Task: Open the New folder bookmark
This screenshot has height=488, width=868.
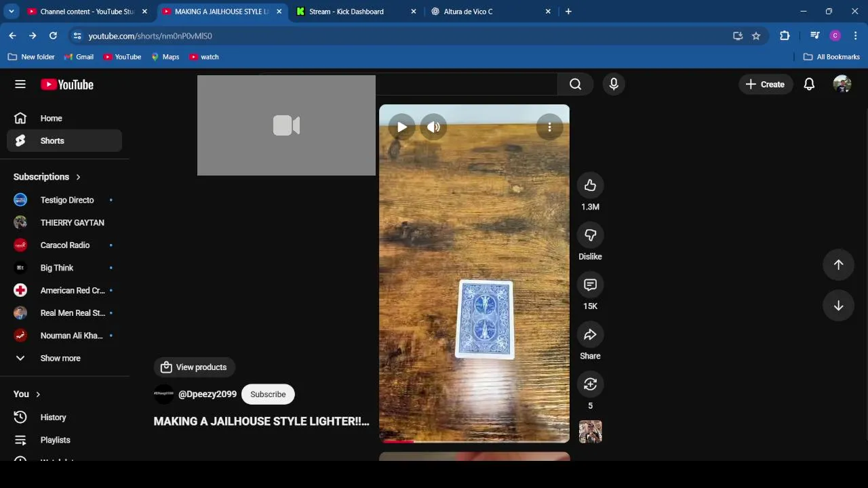Action: (31, 57)
